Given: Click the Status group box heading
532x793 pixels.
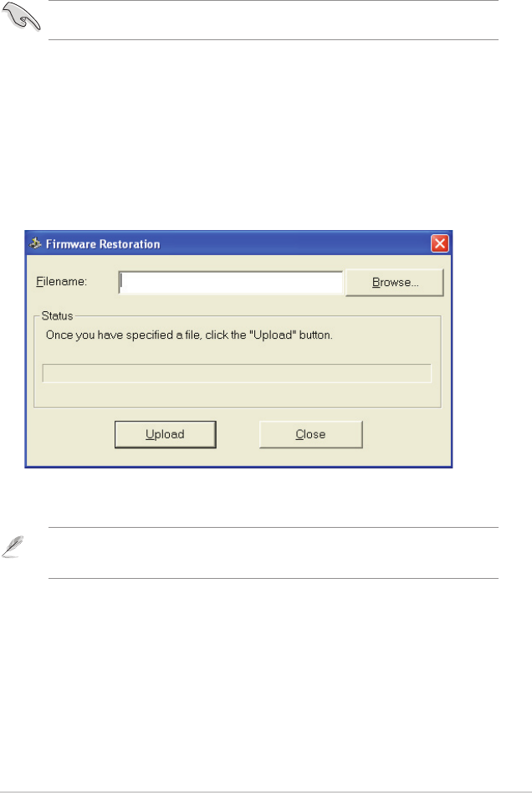Looking at the screenshot, I should pos(57,316).
